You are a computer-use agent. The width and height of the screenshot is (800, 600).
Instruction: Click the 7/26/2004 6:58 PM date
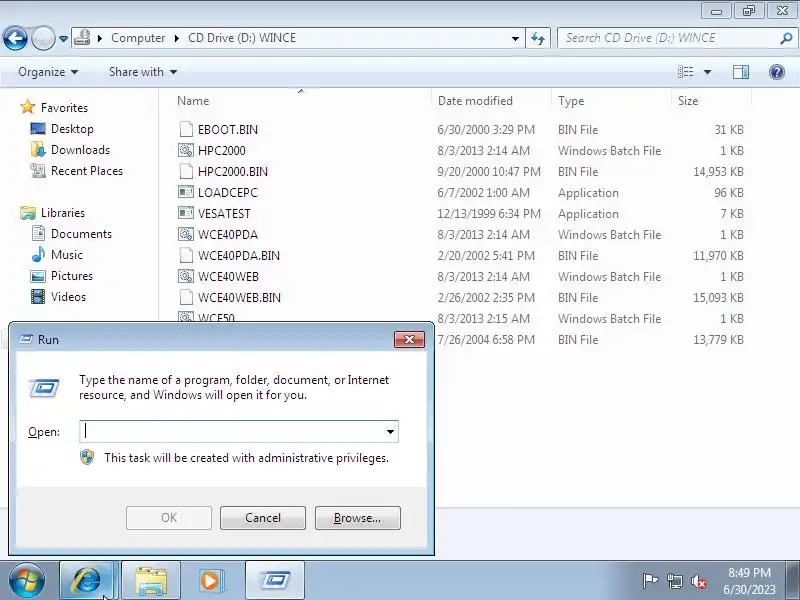click(486, 339)
